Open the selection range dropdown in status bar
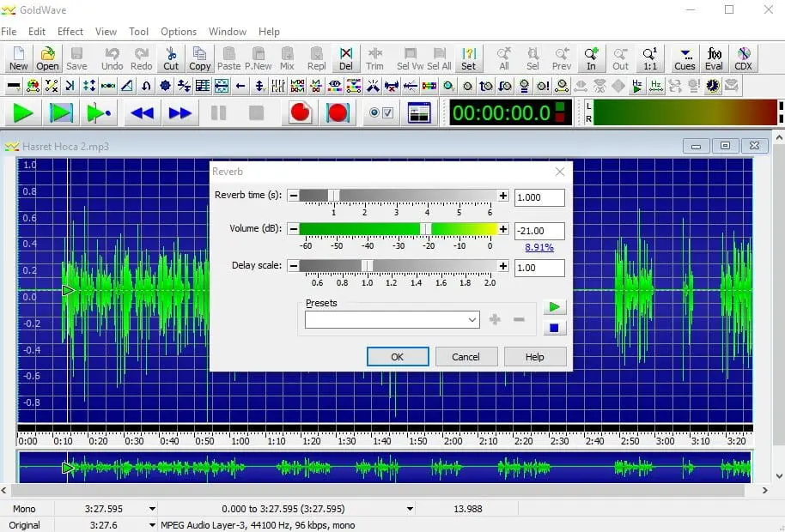This screenshot has height=532, width=785. point(410,509)
